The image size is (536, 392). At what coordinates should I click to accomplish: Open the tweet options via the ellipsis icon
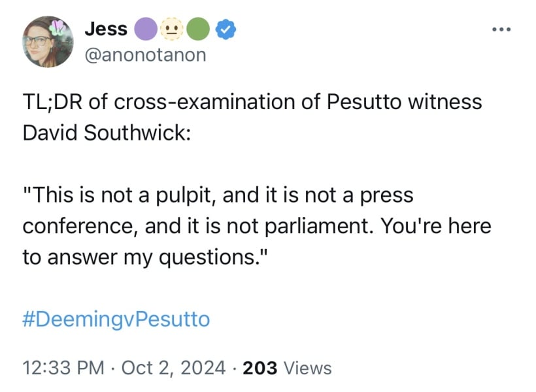coord(501,29)
